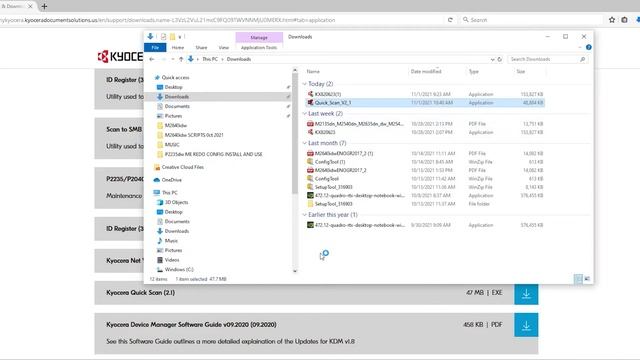The height and width of the screenshot is (360, 640).
Task: Collapse the Earlier this year (1) group
Action: tap(304, 215)
